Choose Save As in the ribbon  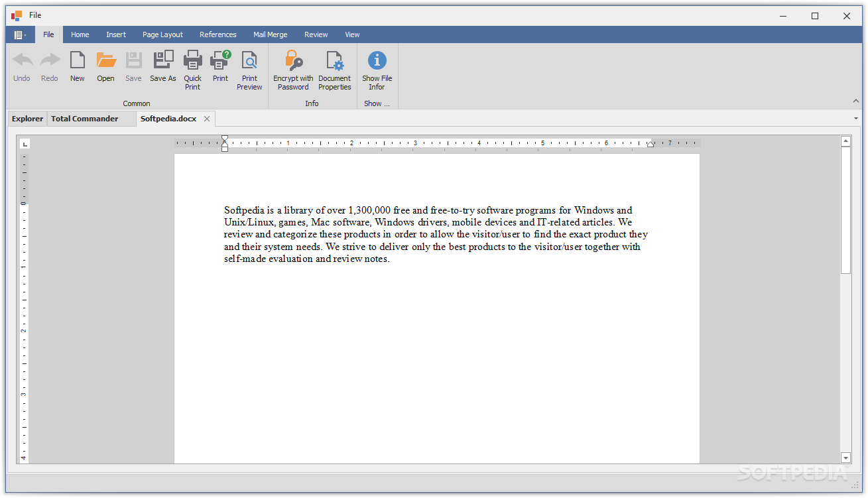pos(163,66)
